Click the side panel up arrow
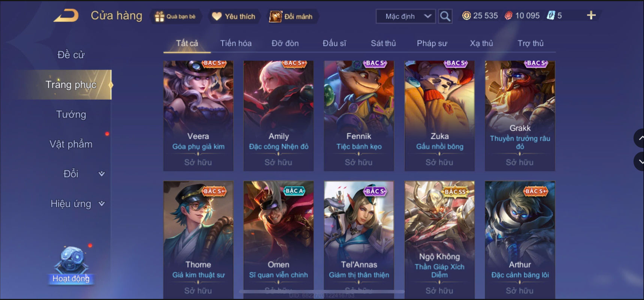Viewport: 644px width, 300px height. click(x=640, y=138)
